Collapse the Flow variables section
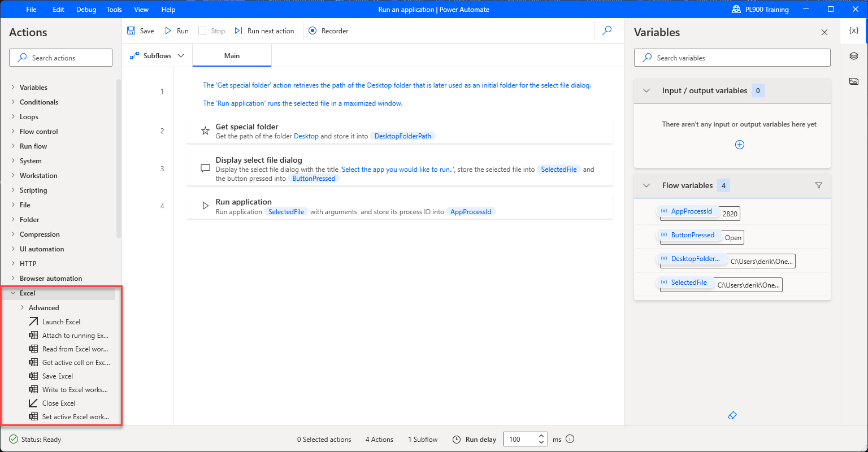 pos(646,185)
